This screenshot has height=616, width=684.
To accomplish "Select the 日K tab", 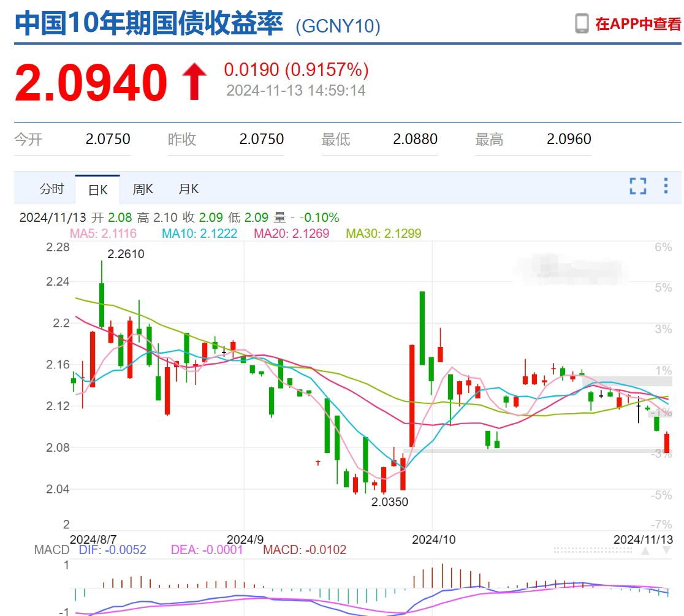I will coord(98,189).
